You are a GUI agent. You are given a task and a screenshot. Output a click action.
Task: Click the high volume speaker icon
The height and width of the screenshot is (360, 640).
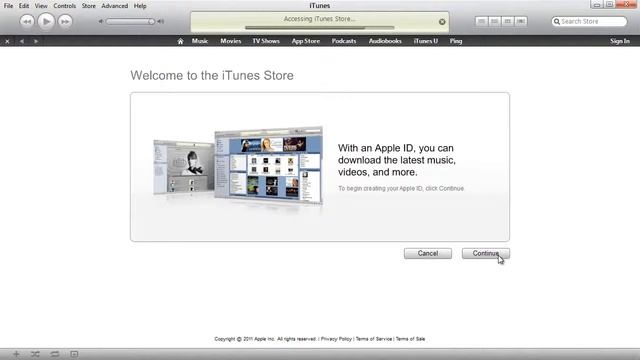(161, 21)
